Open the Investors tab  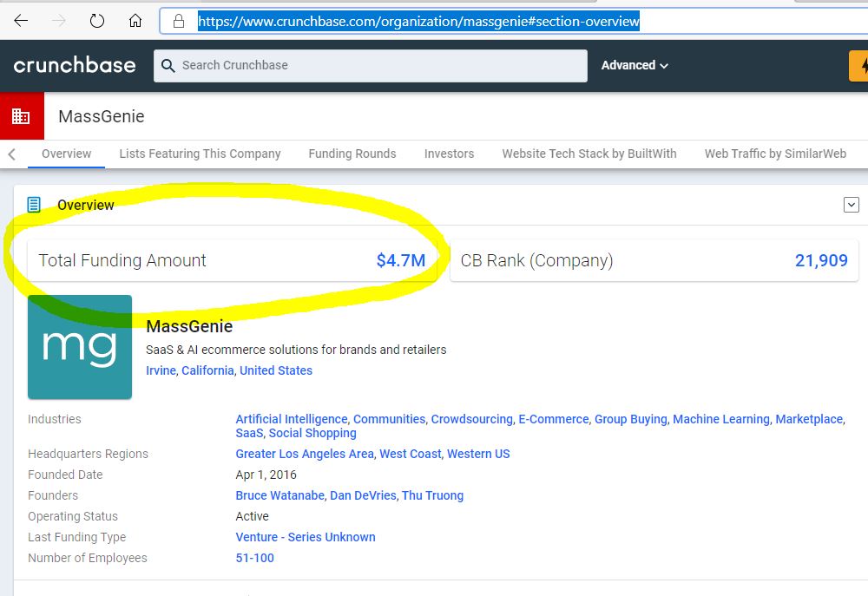[x=449, y=154]
